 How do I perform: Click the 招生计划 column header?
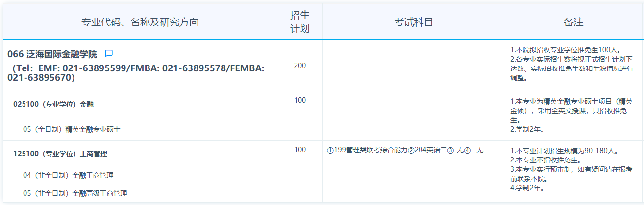300,22
